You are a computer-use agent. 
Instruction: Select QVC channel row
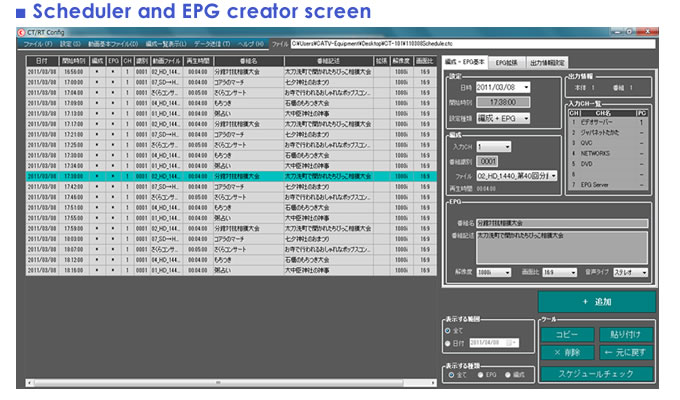point(608,143)
